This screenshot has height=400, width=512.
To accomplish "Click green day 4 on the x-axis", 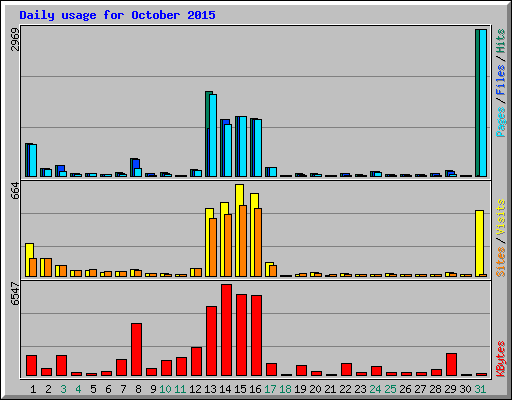I will (78, 389).
